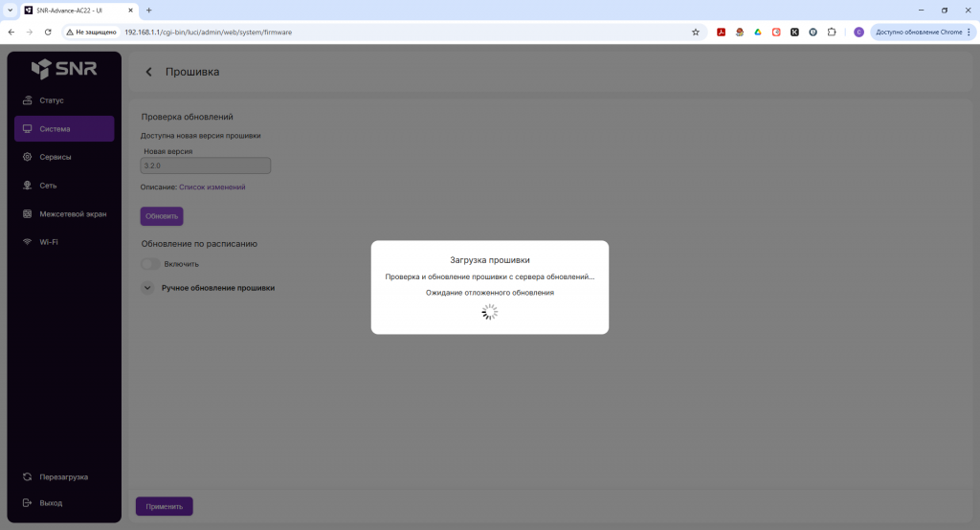Click the browser back arrow
980x530 pixels.
click(x=11, y=32)
